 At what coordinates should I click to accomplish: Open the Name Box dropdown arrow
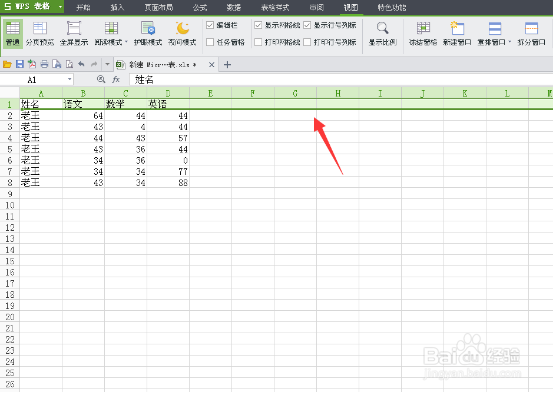69,80
